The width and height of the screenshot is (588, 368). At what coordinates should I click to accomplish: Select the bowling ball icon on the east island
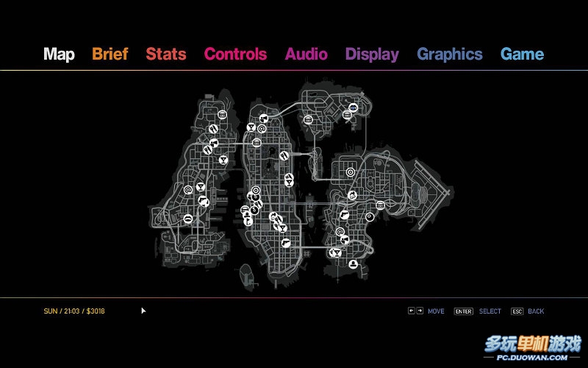370,216
